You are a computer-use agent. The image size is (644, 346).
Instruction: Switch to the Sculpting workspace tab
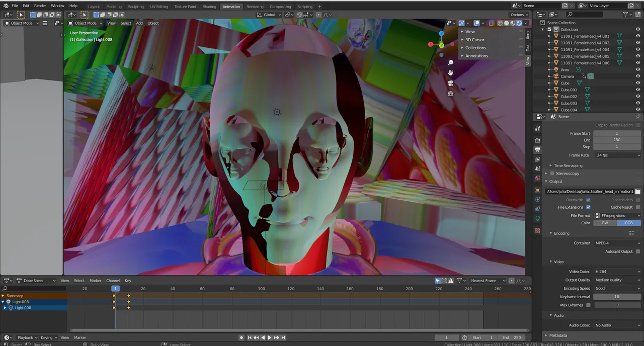135,7
